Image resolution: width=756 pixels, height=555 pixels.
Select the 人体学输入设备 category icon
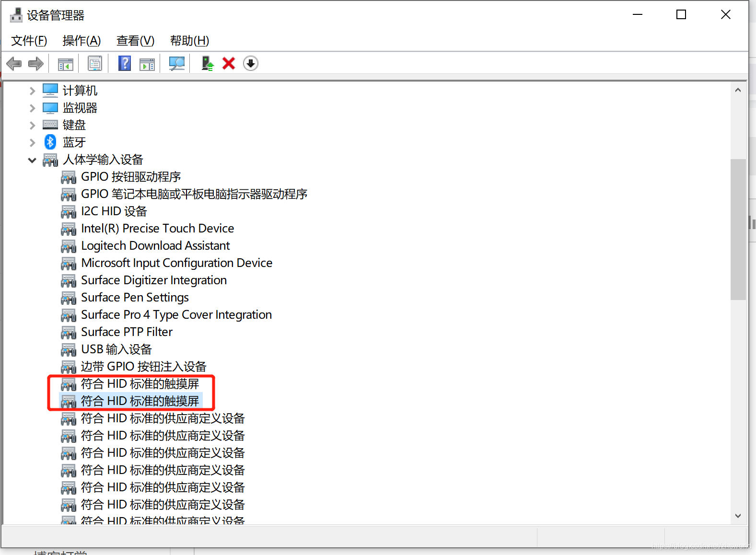pos(50,160)
